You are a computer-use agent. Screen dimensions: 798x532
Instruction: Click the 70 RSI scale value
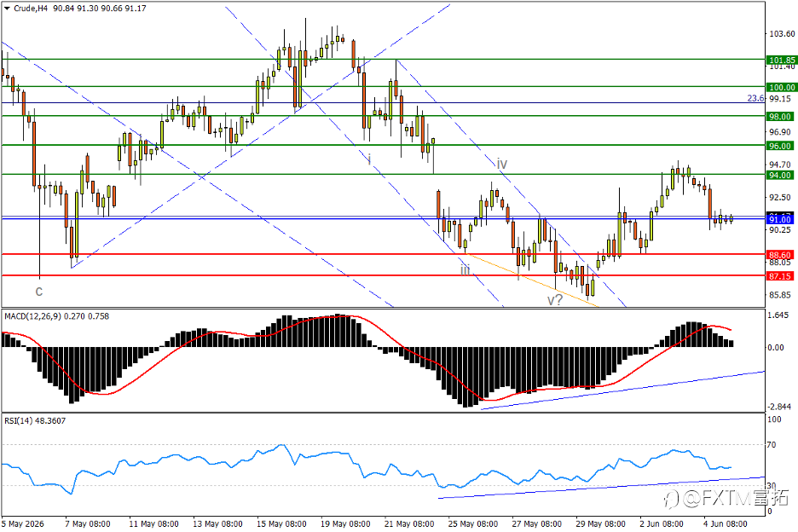pyautogui.click(x=772, y=445)
